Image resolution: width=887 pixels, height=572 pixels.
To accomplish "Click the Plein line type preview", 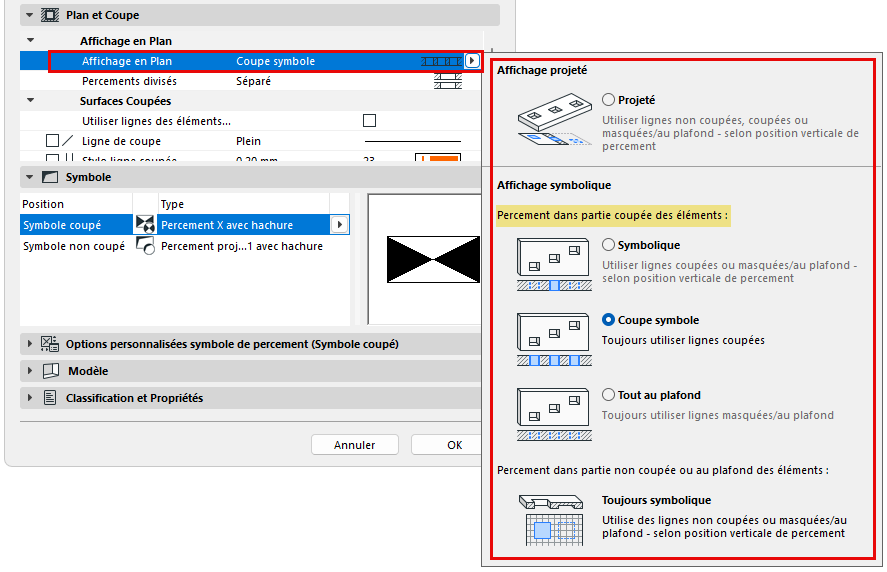I will (413, 141).
